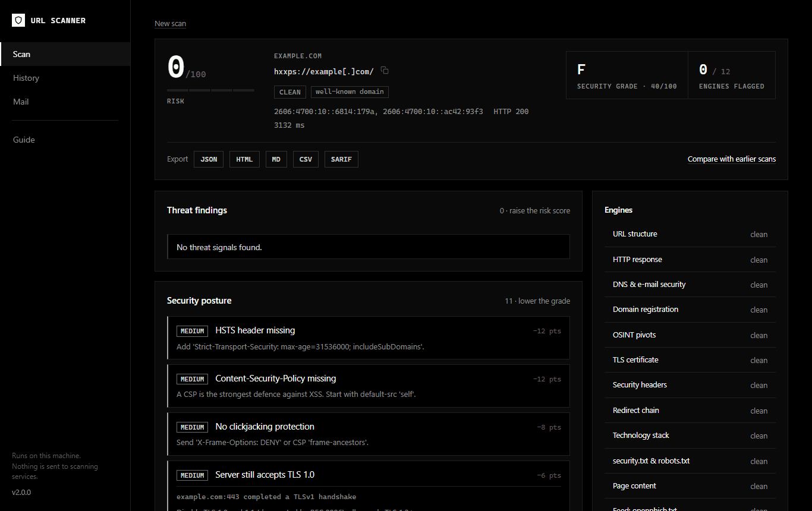Image resolution: width=812 pixels, height=511 pixels.
Task: Select the Technology stack engine row
Action: [x=690, y=436]
